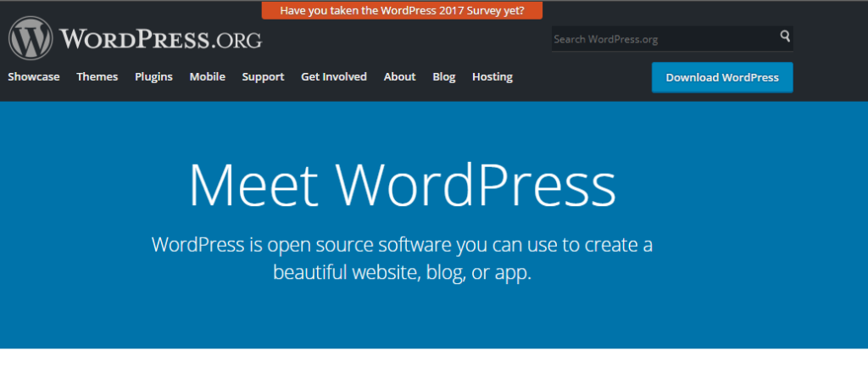Click the Download WordPress button
The image size is (868, 368).
click(722, 77)
